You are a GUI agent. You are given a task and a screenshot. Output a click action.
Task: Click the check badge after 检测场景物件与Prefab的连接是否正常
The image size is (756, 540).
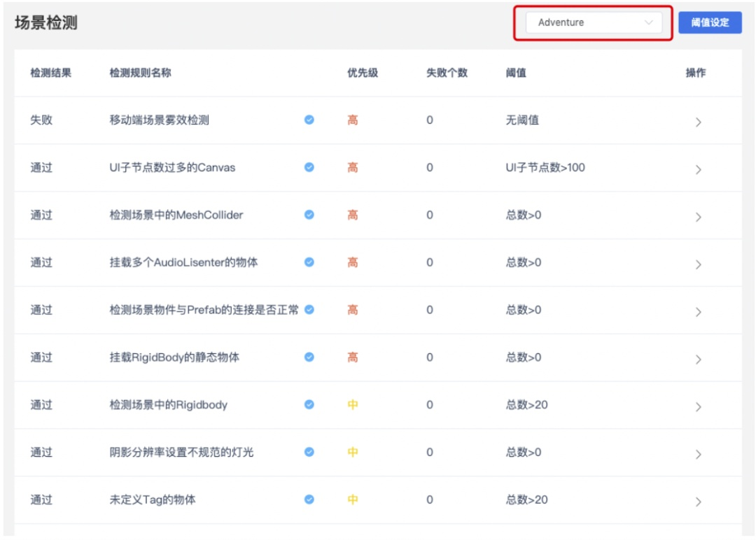pos(309,309)
